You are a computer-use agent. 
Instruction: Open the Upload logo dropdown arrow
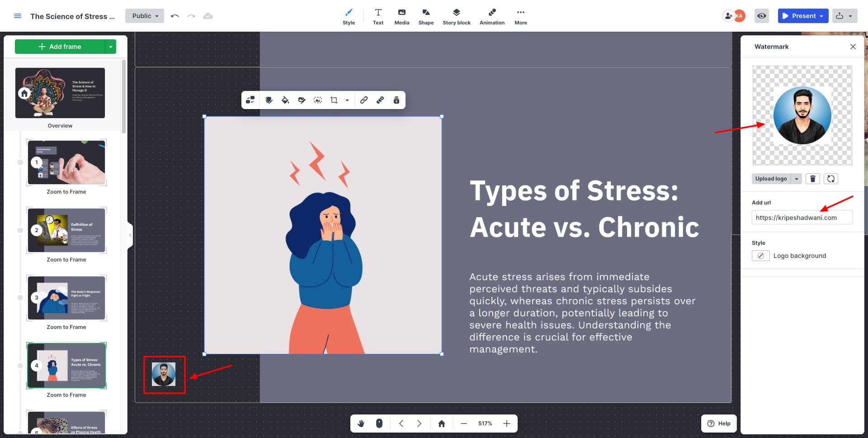(x=797, y=179)
